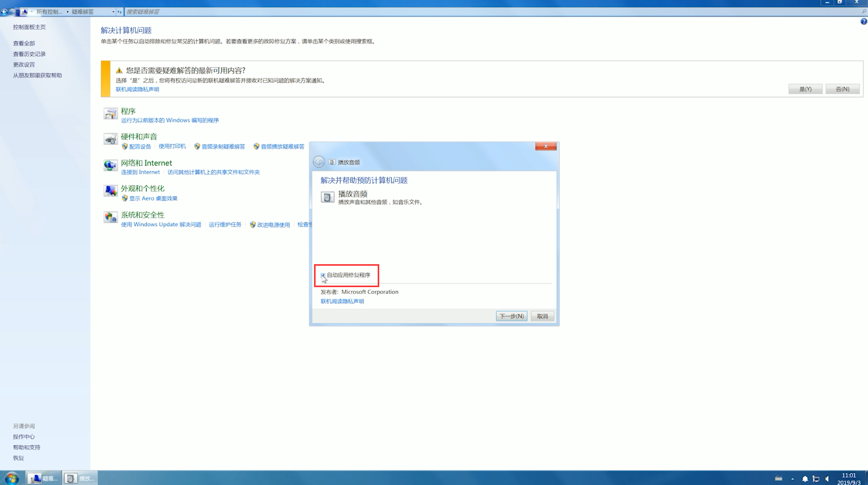Click the No button 否(N) in the banner
Image resolution: width=868 pixels, height=485 pixels.
point(842,89)
